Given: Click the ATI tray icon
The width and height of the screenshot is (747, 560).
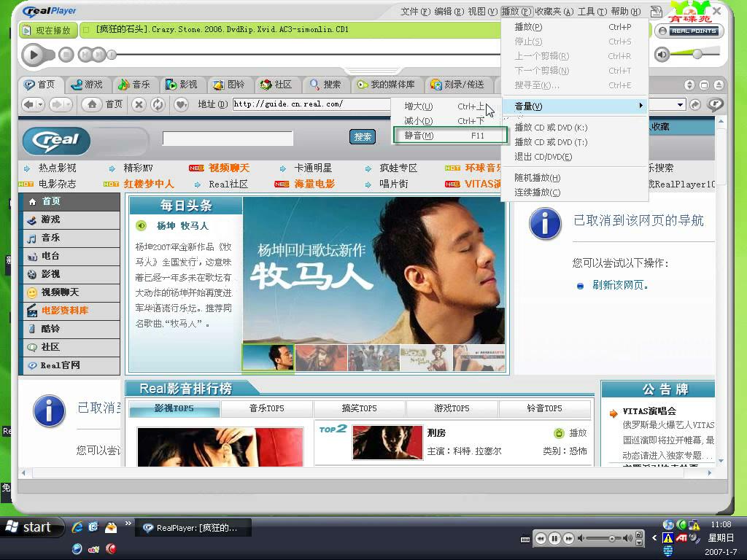Looking at the screenshot, I should pyautogui.click(x=682, y=538).
